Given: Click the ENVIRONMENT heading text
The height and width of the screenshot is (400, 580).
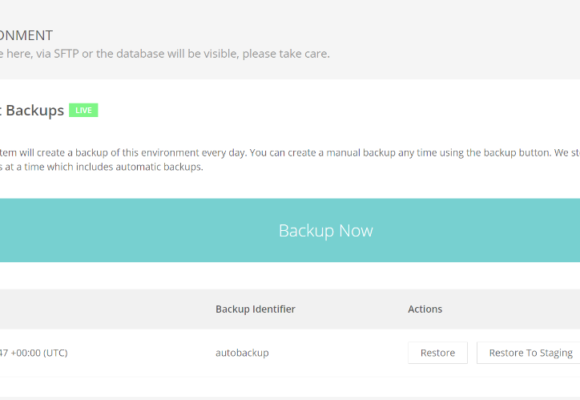Looking at the screenshot, I should pos(26,36).
